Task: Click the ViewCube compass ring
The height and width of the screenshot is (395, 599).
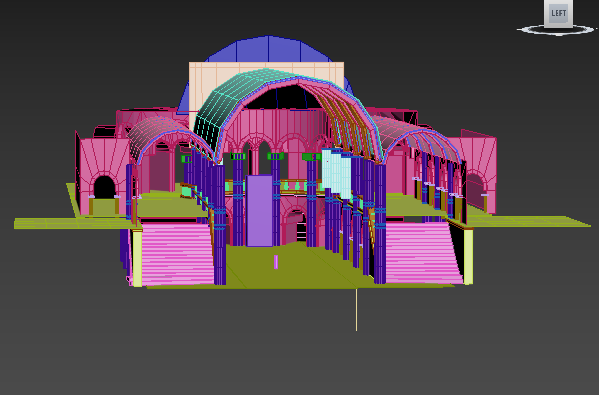Action: tap(558, 30)
